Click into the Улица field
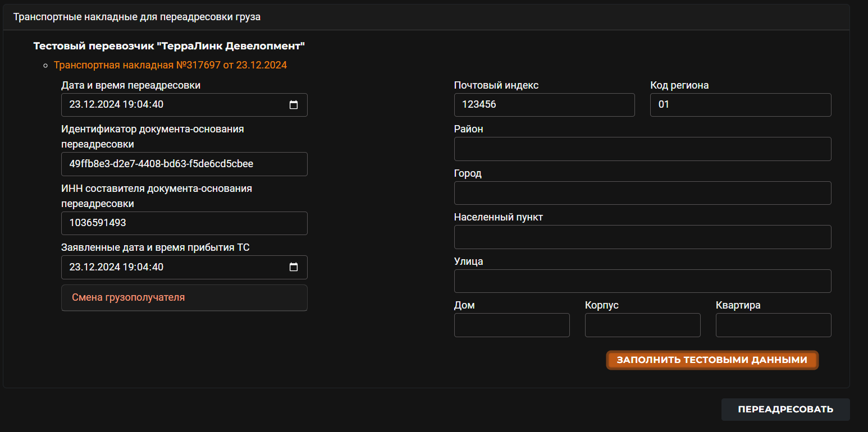 click(642, 281)
